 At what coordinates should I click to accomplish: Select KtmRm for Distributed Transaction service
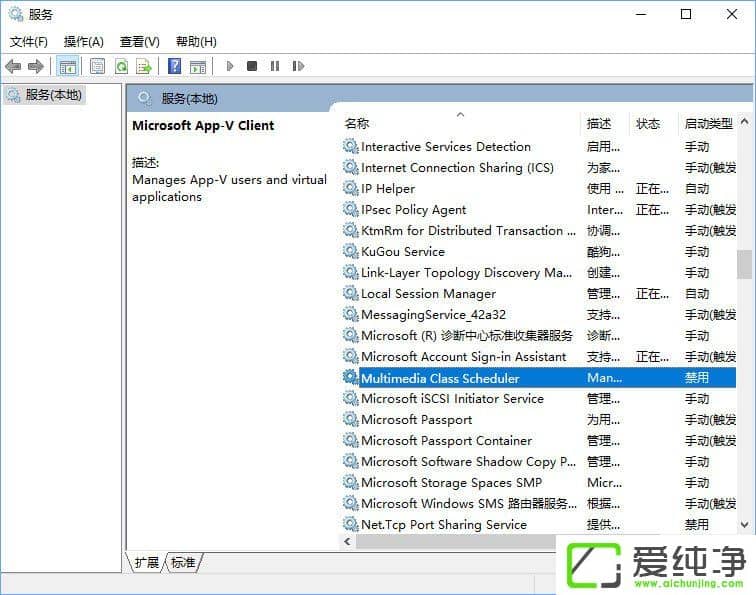[539, 230]
